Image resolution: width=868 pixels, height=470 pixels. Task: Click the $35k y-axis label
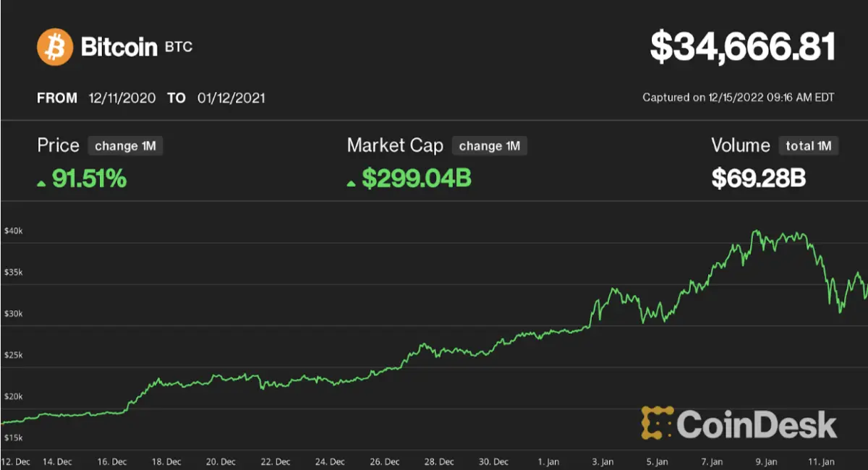tap(14, 273)
